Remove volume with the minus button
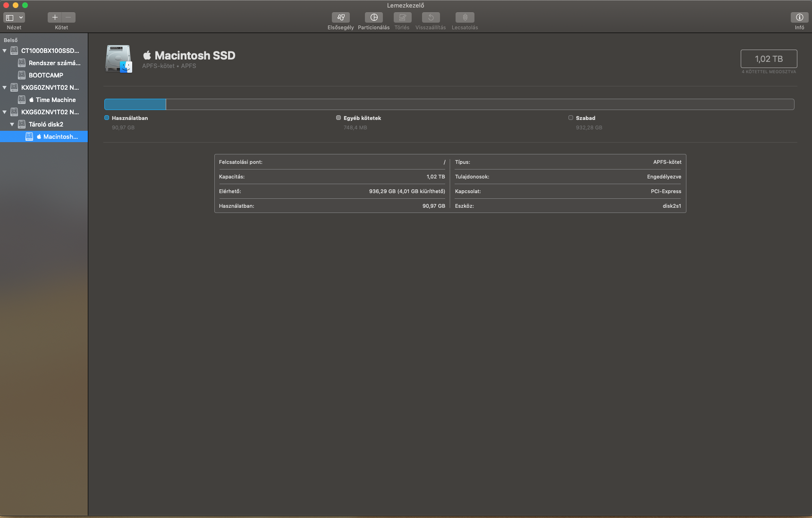812x518 pixels. (68, 17)
